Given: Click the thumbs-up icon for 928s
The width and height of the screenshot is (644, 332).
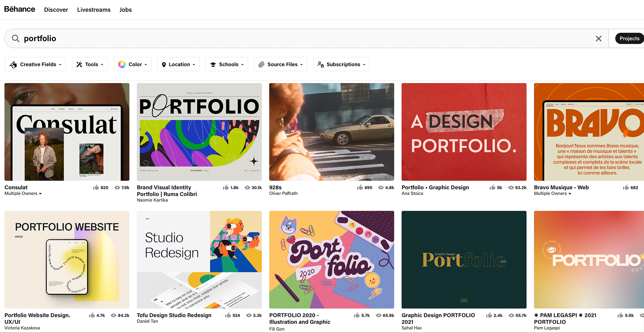Looking at the screenshot, I should point(360,187).
